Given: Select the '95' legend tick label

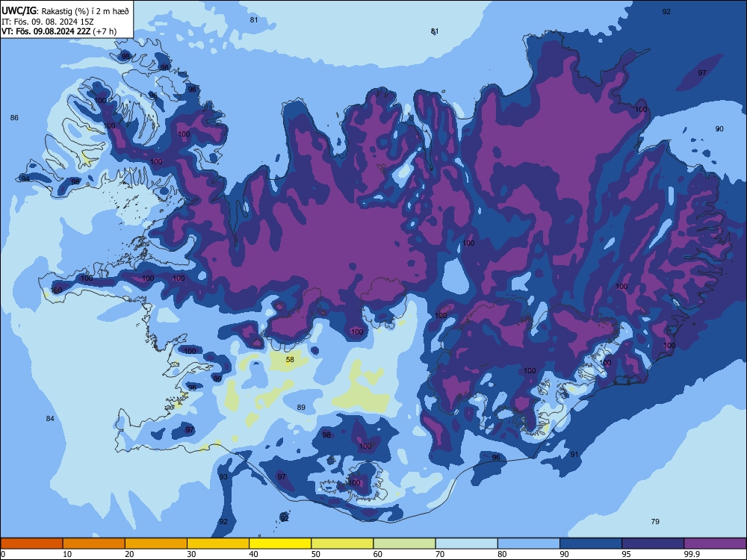Looking at the screenshot, I should 627,554.
